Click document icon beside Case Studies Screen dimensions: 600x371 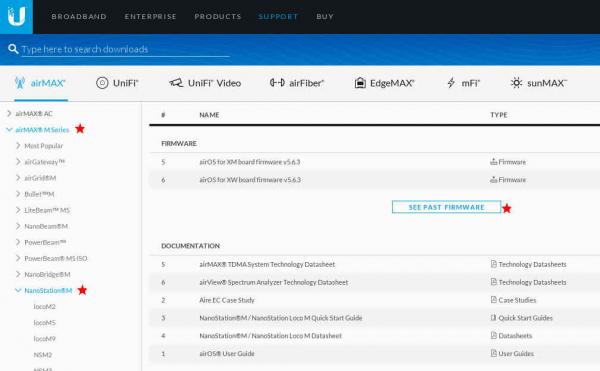[x=494, y=300]
